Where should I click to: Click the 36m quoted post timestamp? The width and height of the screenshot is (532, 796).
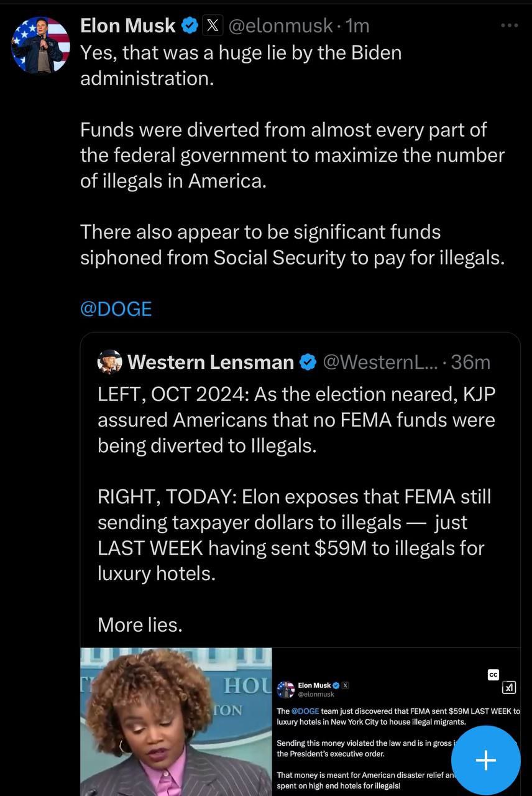470,362
